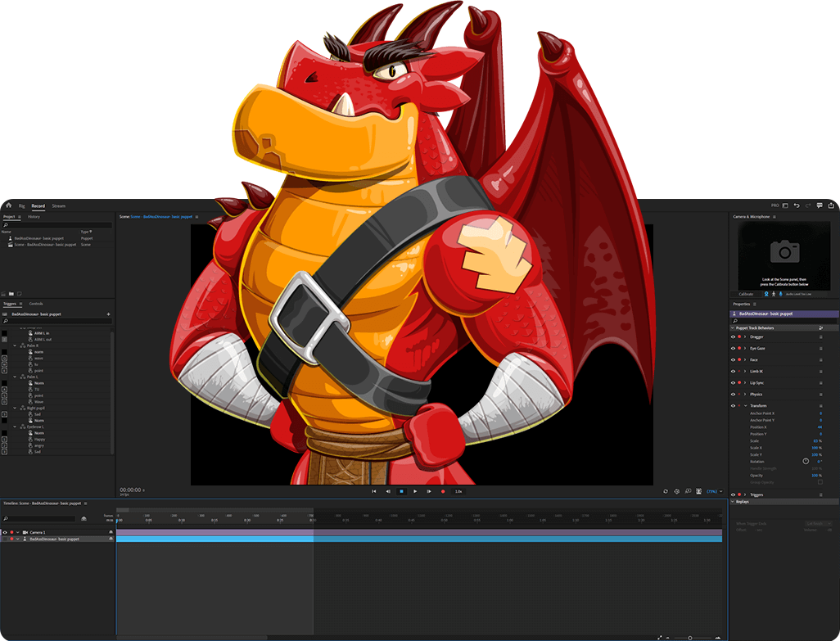Click the 1.0x playback speed button
This screenshot has height=641, width=840.
458,491
